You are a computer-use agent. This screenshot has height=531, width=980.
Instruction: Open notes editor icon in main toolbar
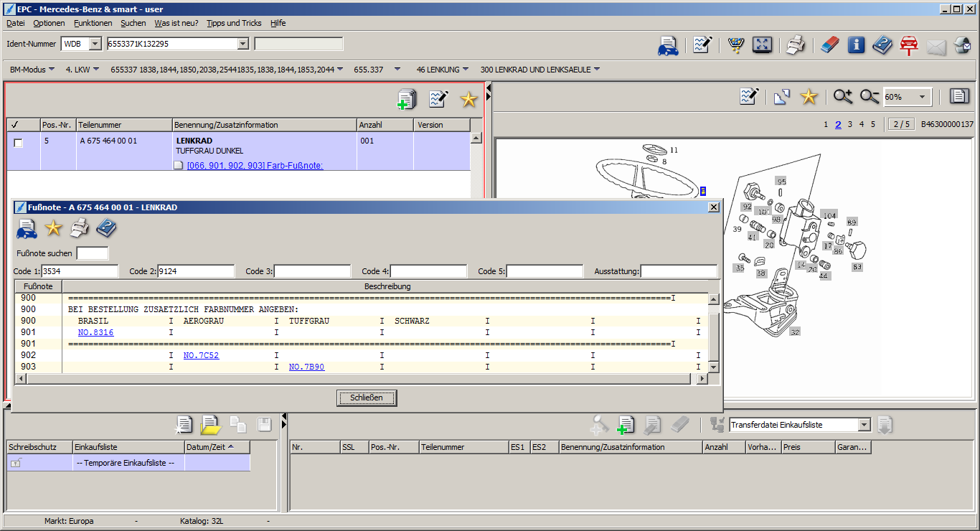[702, 45]
